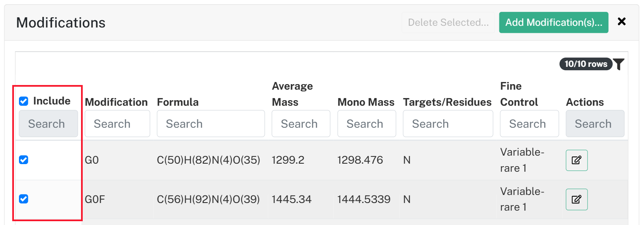Open the table filter funnel icon

[x=619, y=64]
